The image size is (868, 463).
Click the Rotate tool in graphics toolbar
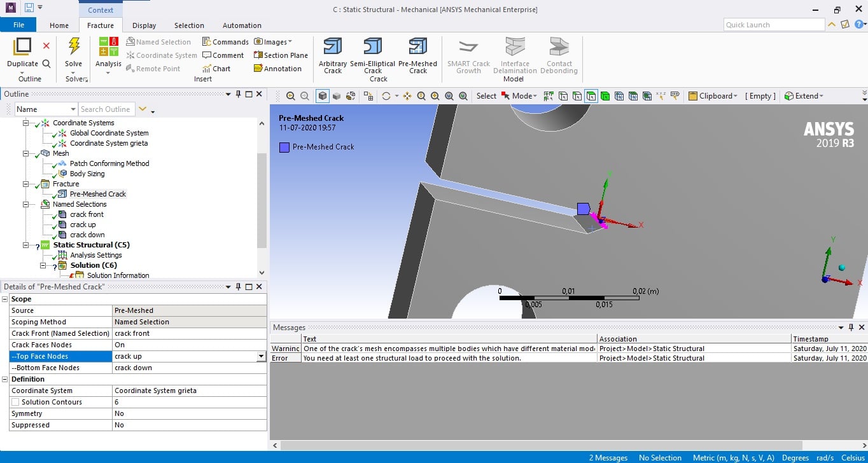pos(386,96)
